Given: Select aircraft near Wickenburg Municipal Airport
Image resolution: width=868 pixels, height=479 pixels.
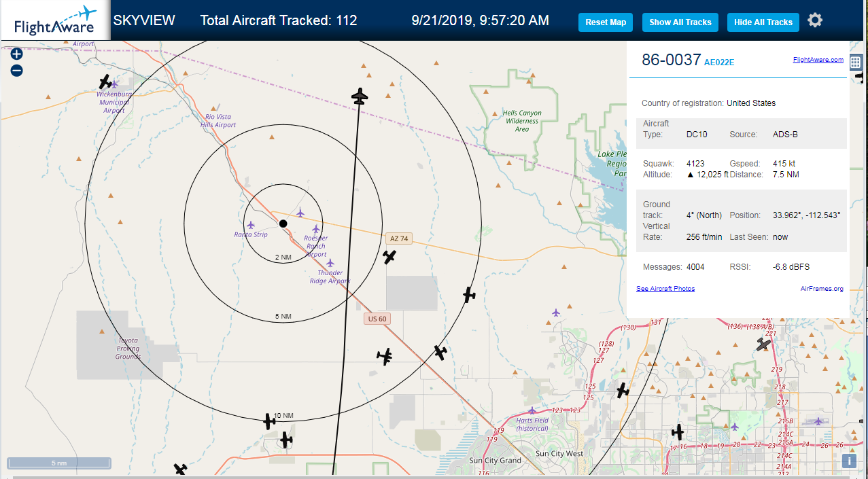Looking at the screenshot, I should pos(105,82).
